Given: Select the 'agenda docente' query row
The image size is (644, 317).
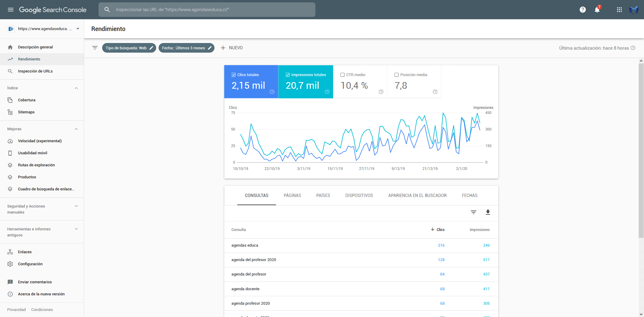Looking at the screenshot, I should 361,289.
